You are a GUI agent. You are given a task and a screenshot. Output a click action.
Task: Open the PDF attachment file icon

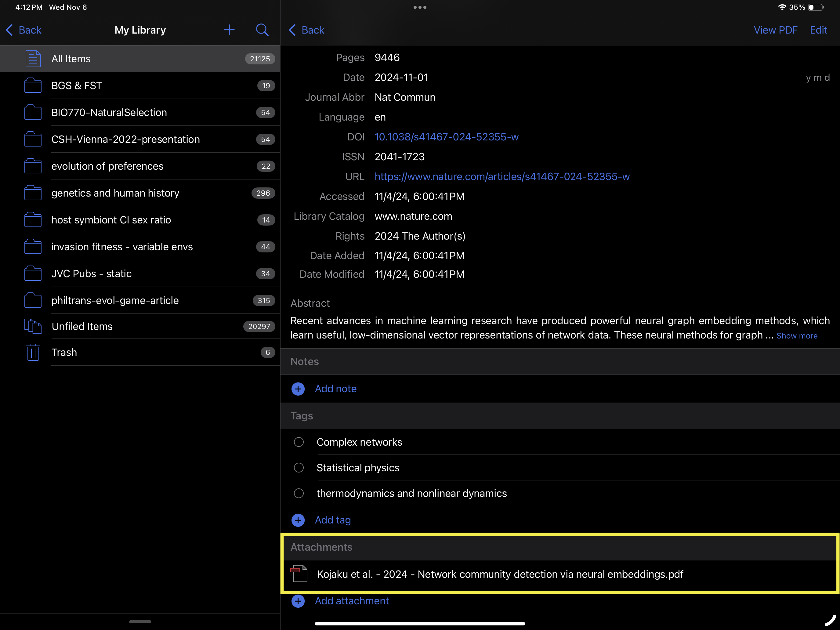[299, 574]
